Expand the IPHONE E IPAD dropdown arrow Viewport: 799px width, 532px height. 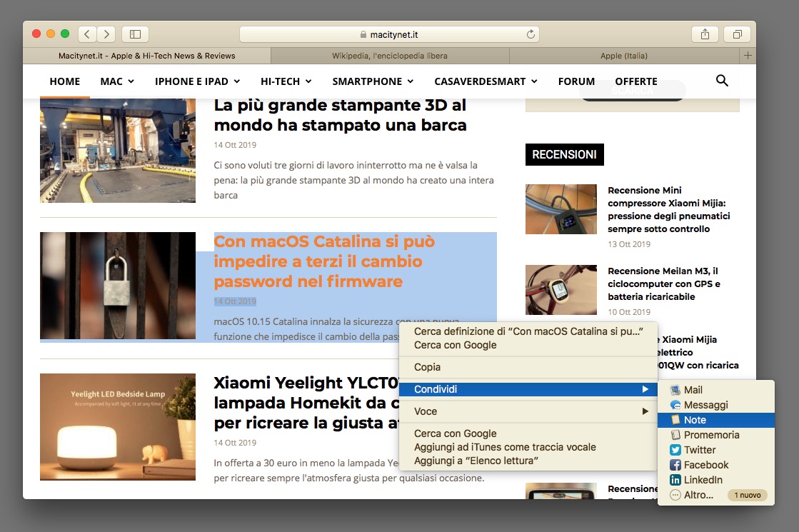(x=237, y=81)
